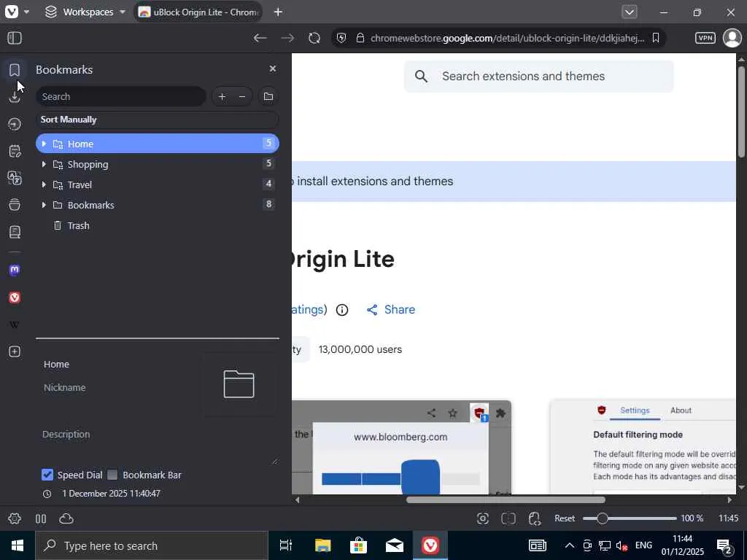Viewport: 747px width, 560px height.
Task: Uncheck the Speed Dial checkbox
Action: tap(47, 475)
